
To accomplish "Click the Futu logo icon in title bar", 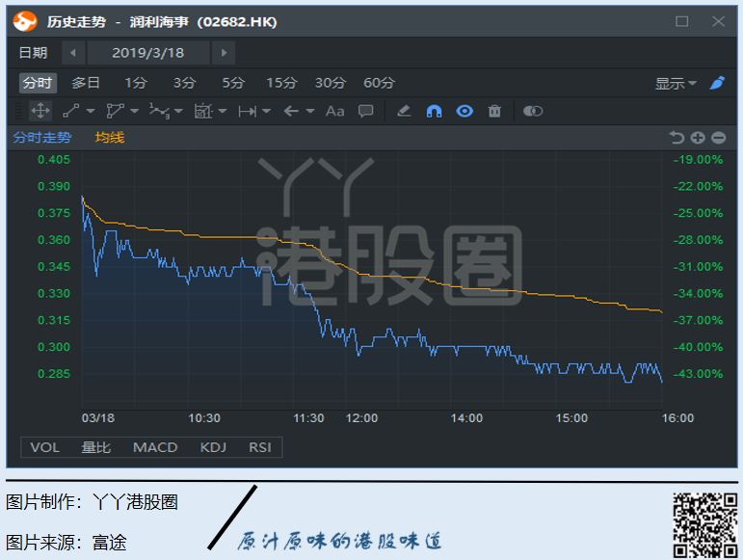I will 25,21.
